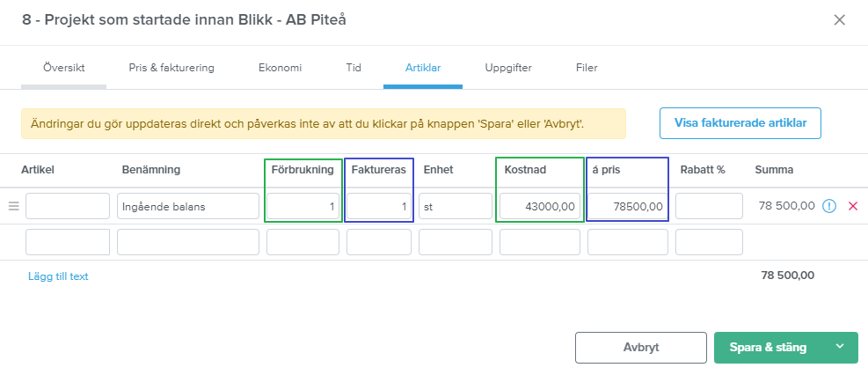Screen dimensions: 868x375
Task: Delete the Ingående balans row with red X
Action: coord(852,206)
